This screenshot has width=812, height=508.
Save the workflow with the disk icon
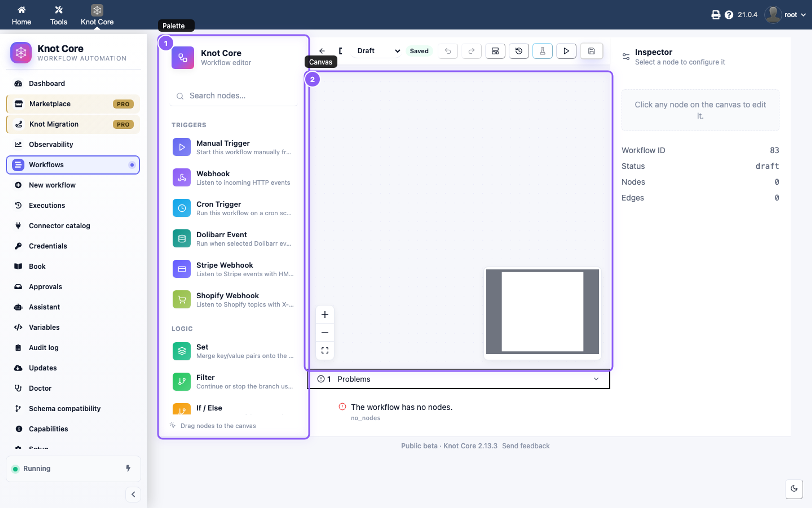(x=591, y=51)
